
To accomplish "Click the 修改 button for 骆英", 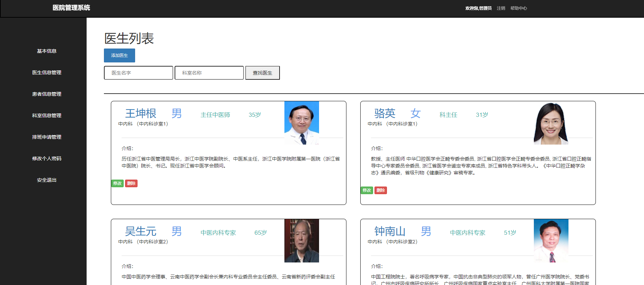I will 367,190.
